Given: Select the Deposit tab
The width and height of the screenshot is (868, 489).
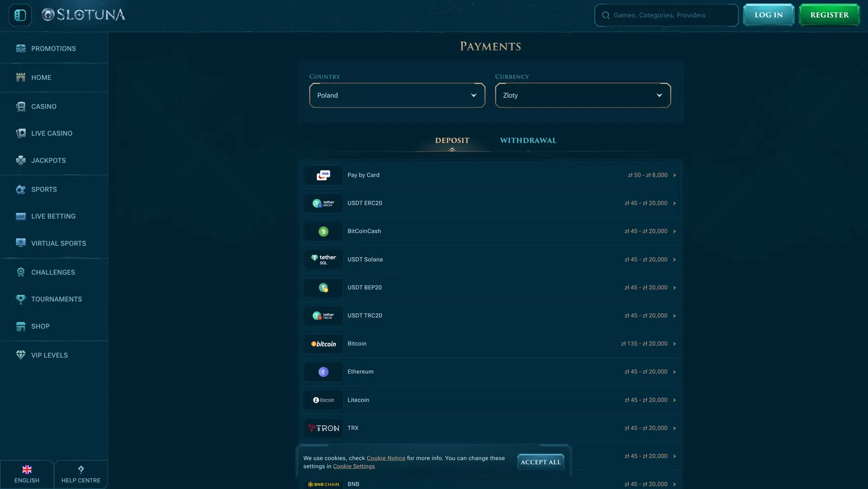Looking at the screenshot, I should coord(452,141).
